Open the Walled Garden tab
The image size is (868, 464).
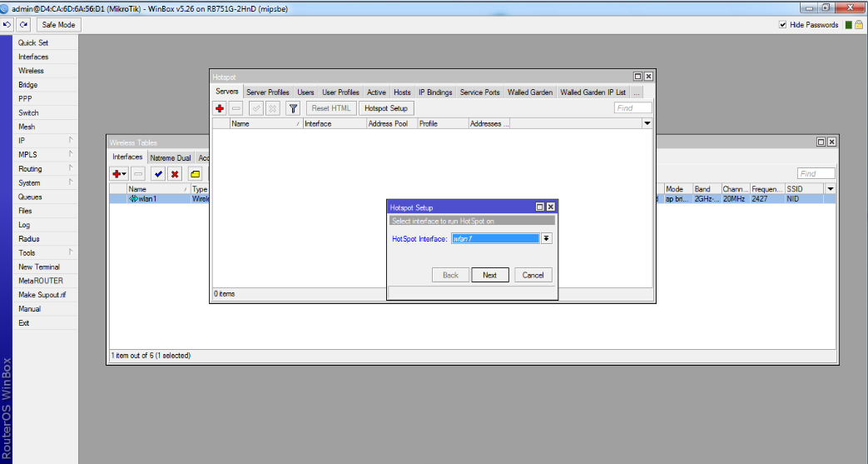coord(530,92)
